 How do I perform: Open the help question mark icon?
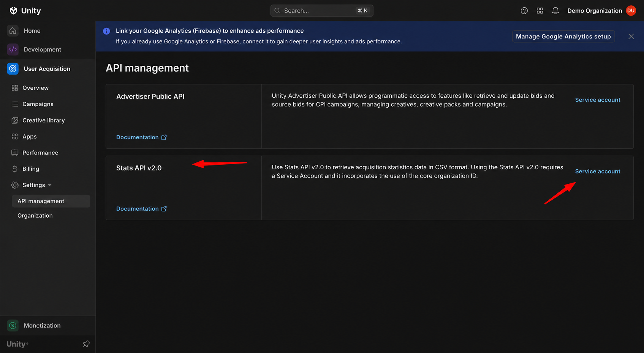pos(524,11)
